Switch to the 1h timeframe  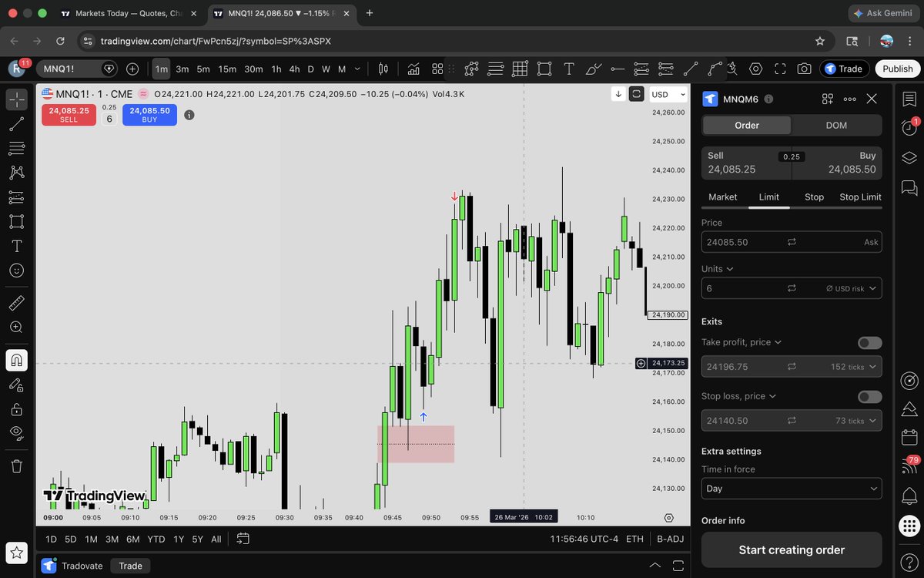tap(276, 69)
